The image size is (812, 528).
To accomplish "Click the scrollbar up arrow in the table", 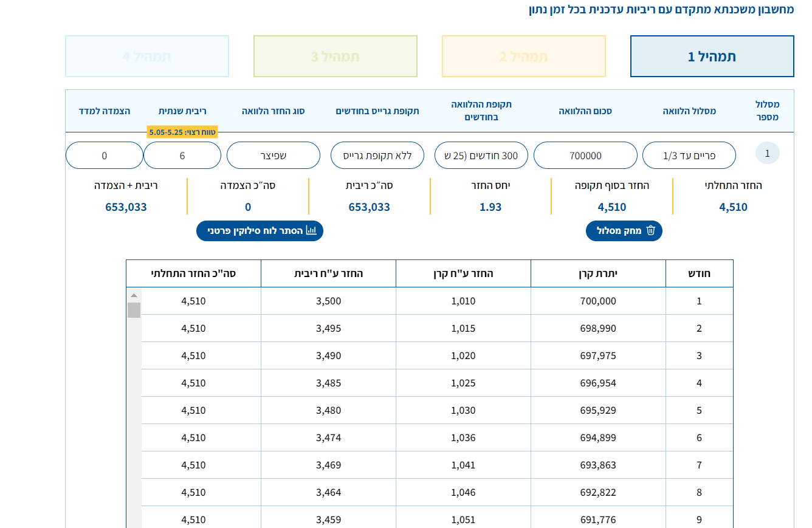I will tap(134, 295).
